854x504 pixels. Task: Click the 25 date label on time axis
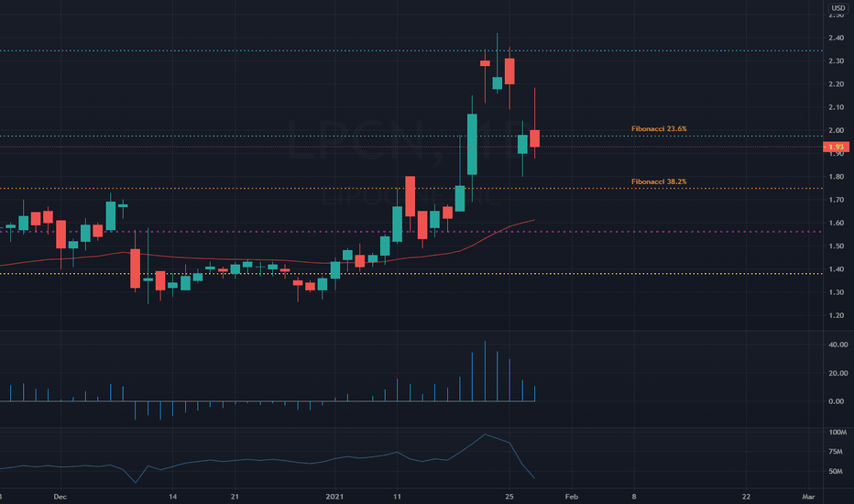[x=509, y=497]
